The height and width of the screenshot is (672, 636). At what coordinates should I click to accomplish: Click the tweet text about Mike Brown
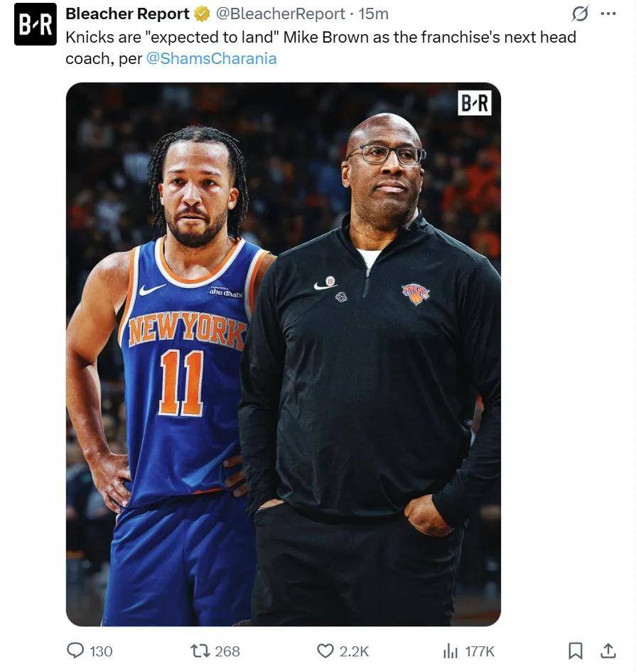click(320, 37)
